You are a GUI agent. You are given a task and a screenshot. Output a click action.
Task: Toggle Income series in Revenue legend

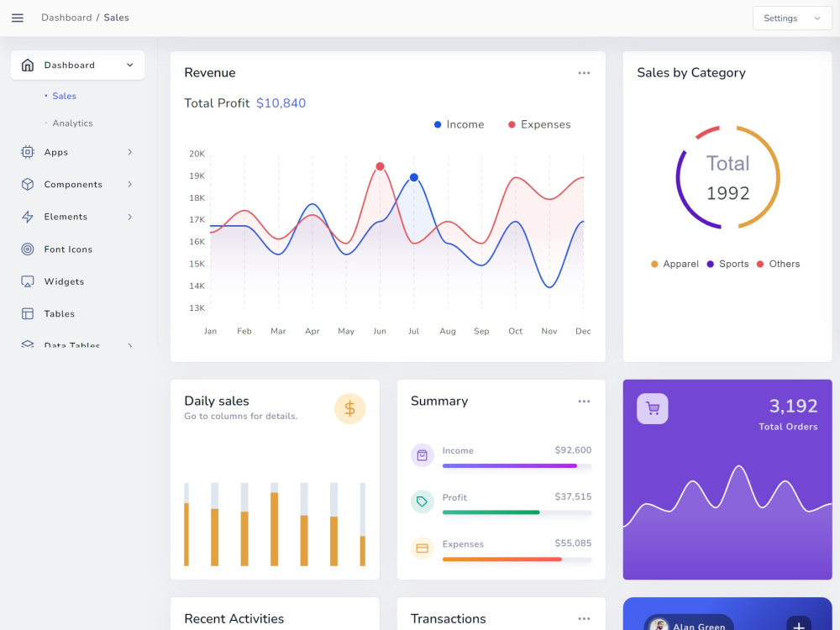click(459, 125)
